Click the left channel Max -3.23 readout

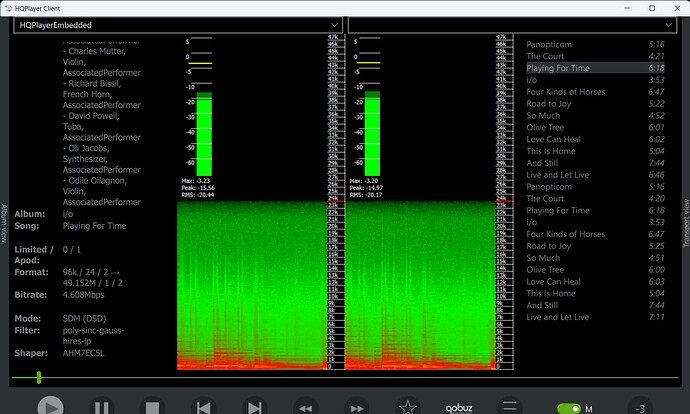(195, 181)
